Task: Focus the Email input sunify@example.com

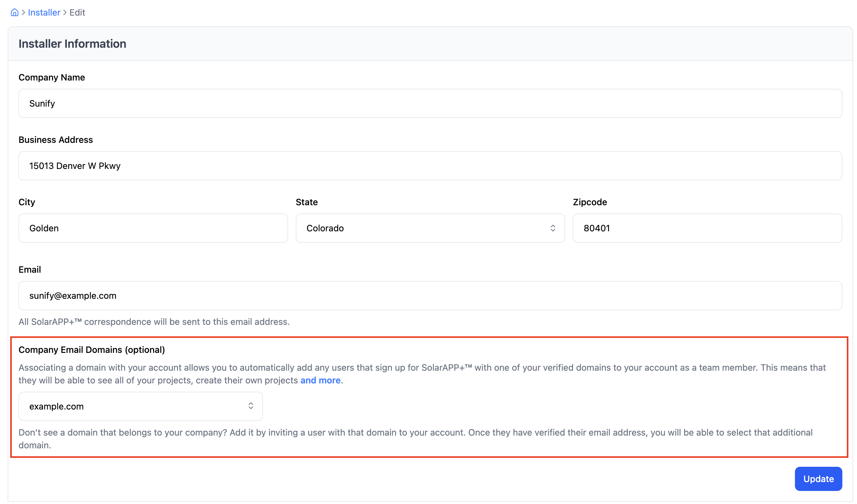Action: pyautogui.click(x=430, y=296)
